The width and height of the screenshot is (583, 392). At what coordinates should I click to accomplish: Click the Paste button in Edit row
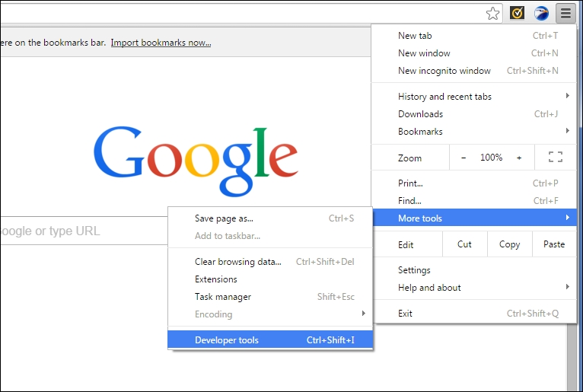click(x=554, y=244)
